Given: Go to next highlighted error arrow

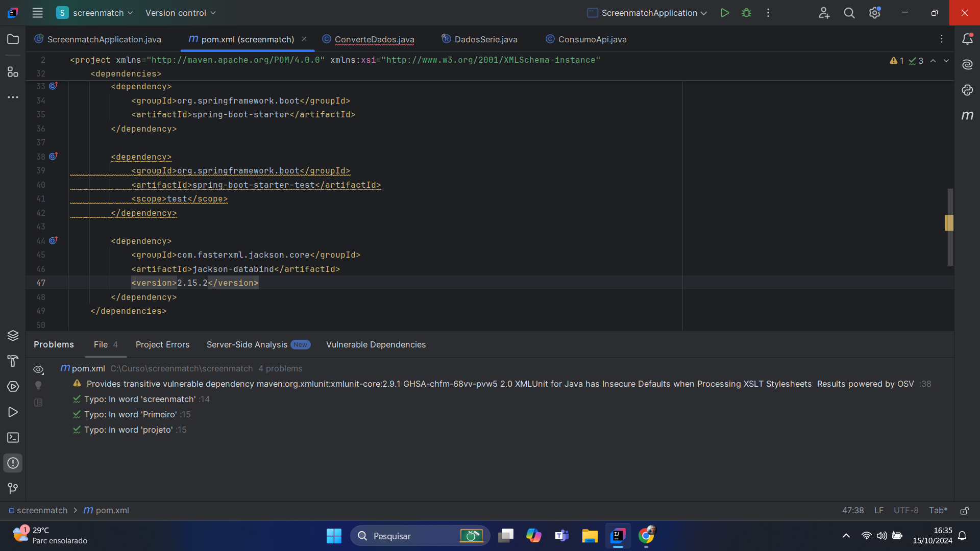Looking at the screenshot, I should [946, 61].
